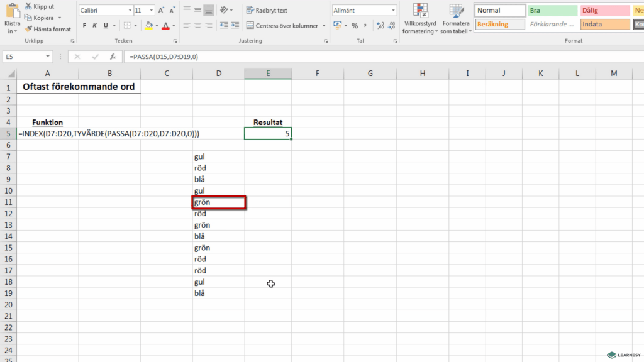Apply percent style to the cell
The height and width of the screenshot is (362, 644).
pyautogui.click(x=355, y=26)
